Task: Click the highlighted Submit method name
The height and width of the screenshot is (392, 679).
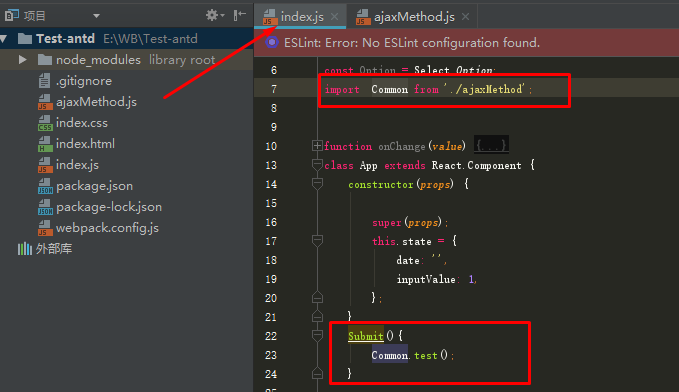Action: coord(366,336)
